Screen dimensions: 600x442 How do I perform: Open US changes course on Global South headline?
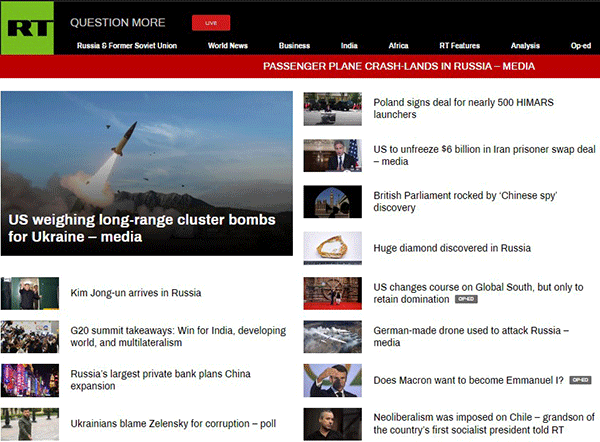[x=478, y=293]
